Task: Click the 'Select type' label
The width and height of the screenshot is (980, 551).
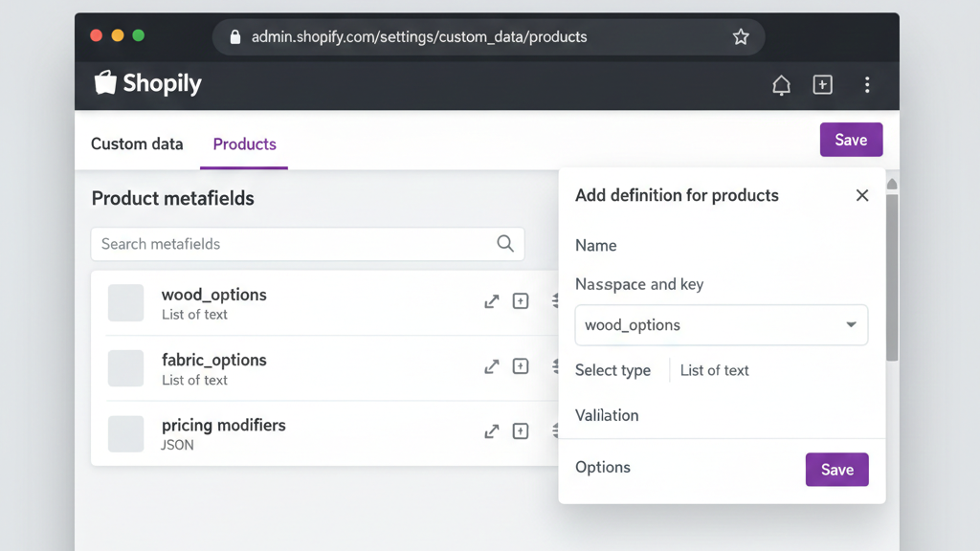Action: (x=612, y=370)
